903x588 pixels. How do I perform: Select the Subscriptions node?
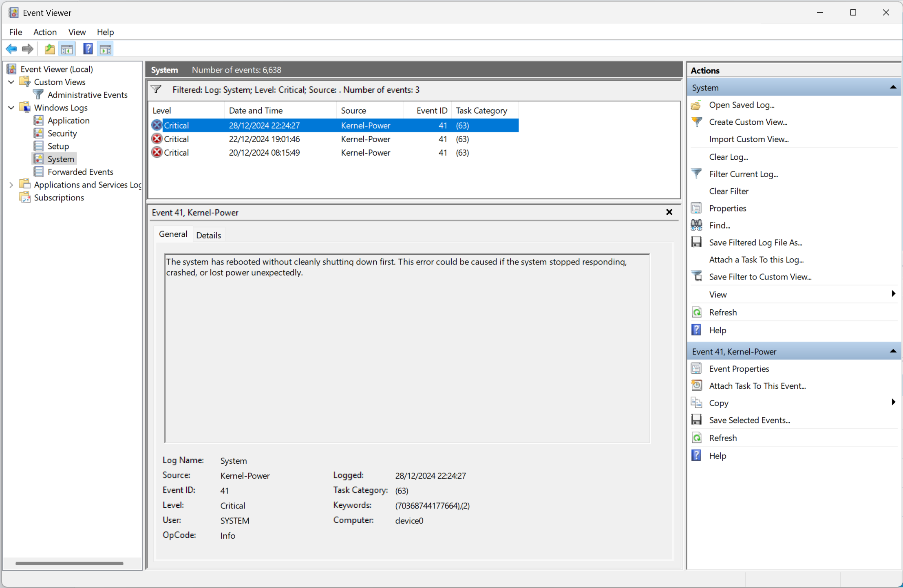[x=59, y=197]
